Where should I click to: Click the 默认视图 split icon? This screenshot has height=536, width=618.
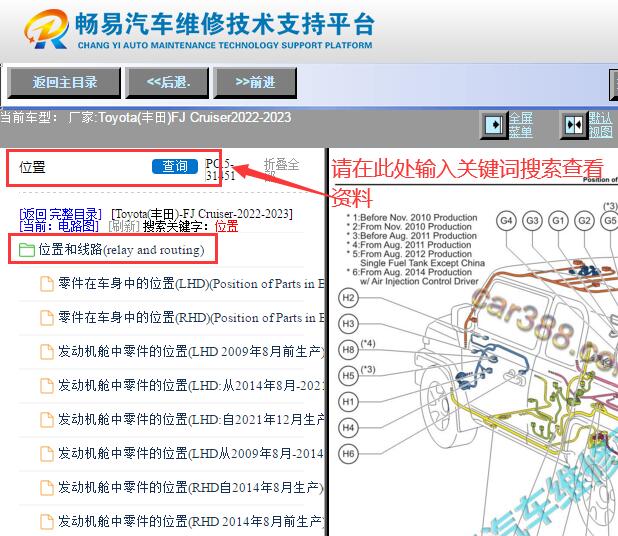coord(574,125)
